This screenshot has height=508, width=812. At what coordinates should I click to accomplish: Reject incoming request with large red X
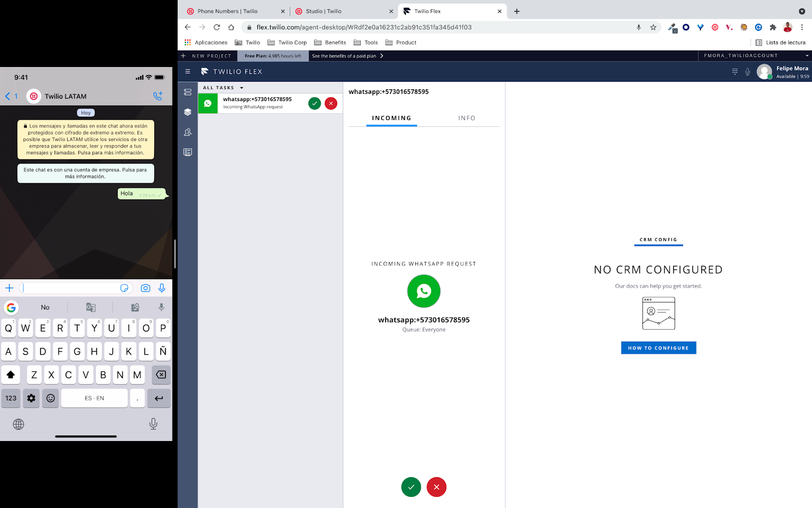[436, 487]
